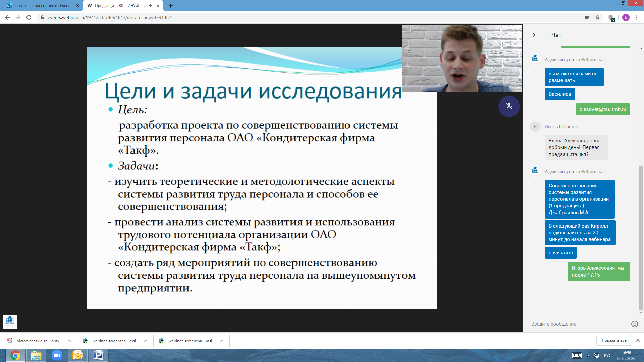Click the address bar URL
Viewport: 644px width, 362px height.
(109, 17)
